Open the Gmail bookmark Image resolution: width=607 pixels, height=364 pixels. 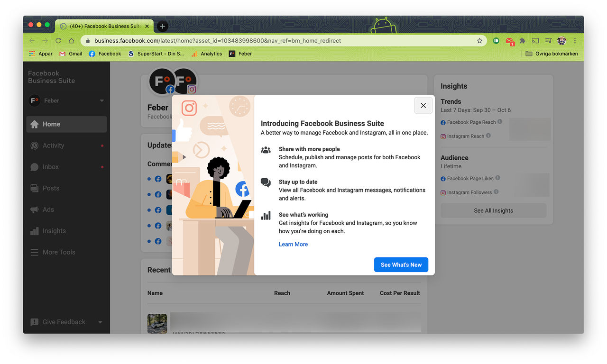71,54
